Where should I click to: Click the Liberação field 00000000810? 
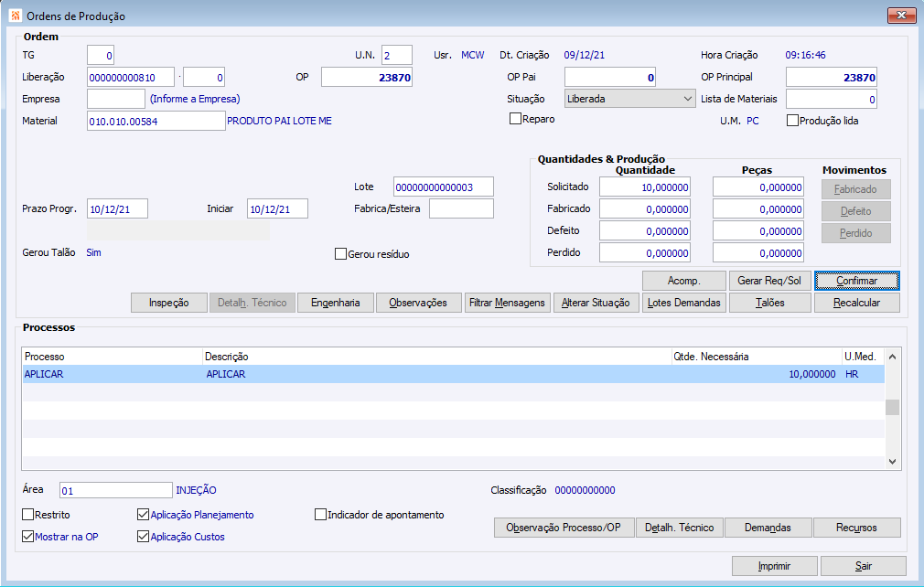(x=131, y=77)
